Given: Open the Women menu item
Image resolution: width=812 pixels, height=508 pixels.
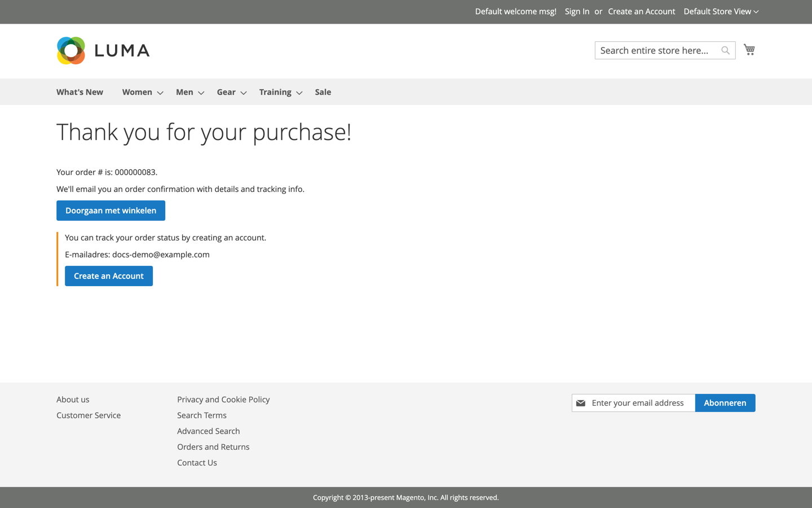Looking at the screenshot, I should coord(137,92).
